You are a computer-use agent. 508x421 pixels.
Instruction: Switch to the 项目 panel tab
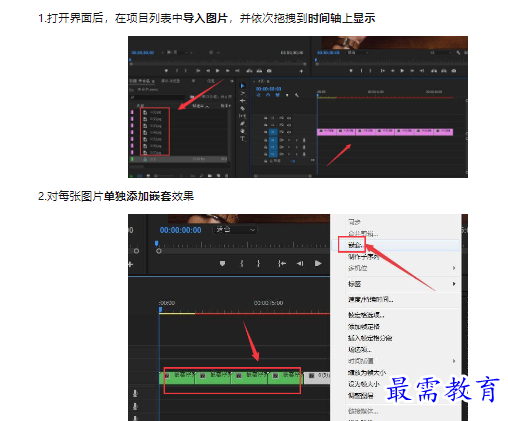click(142, 81)
